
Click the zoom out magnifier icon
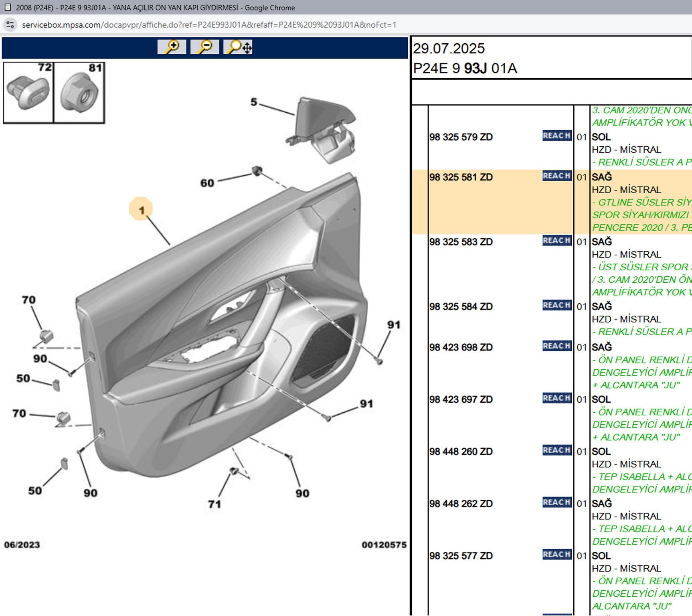204,47
